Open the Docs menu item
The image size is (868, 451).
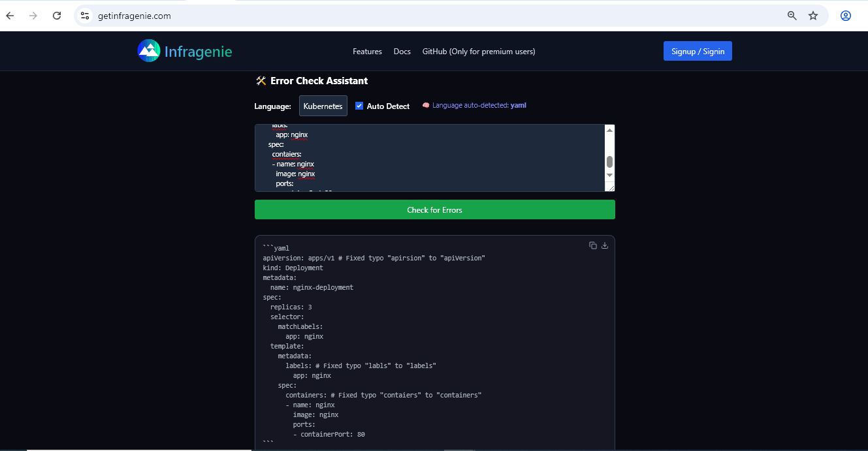click(x=402, y=52)
